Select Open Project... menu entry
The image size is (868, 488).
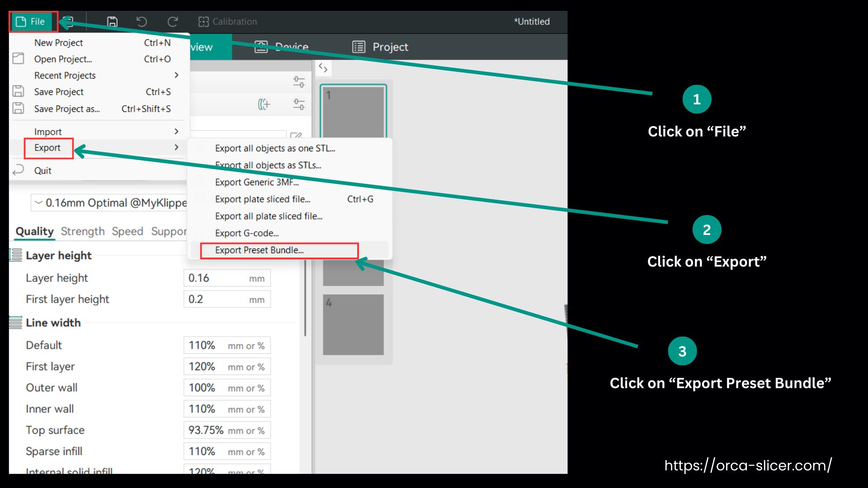click(x=97, y=59)
